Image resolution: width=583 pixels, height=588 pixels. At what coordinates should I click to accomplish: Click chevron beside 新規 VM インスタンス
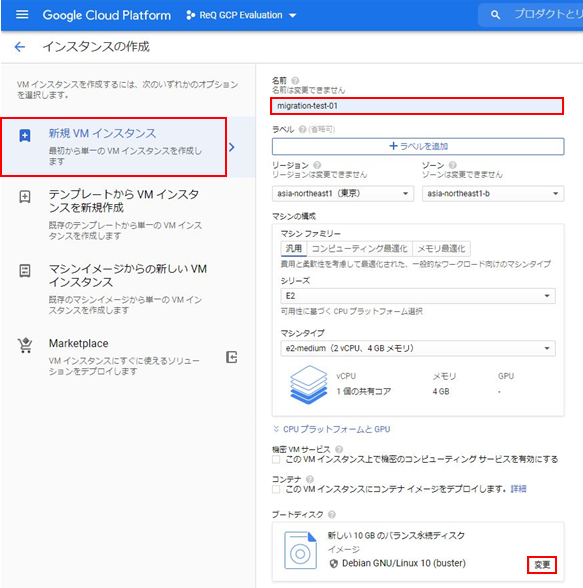point(232,147)
